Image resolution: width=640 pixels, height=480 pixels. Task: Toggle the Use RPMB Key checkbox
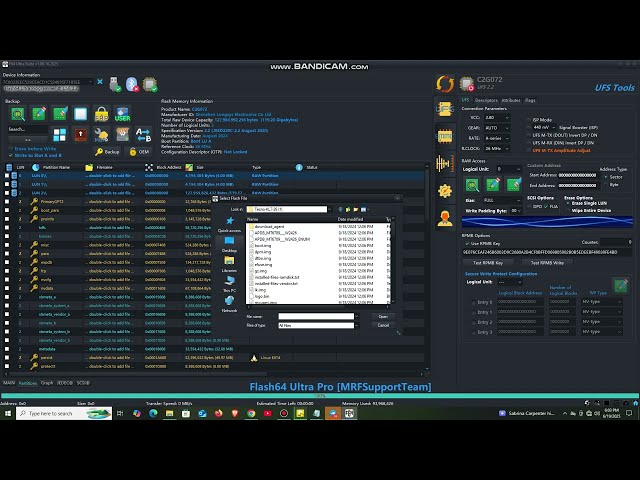coord(467,243)
